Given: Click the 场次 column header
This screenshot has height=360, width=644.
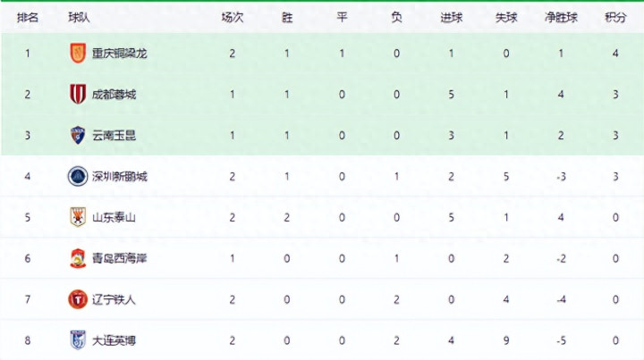Looking at the screenshot, I should pos(233,16).
